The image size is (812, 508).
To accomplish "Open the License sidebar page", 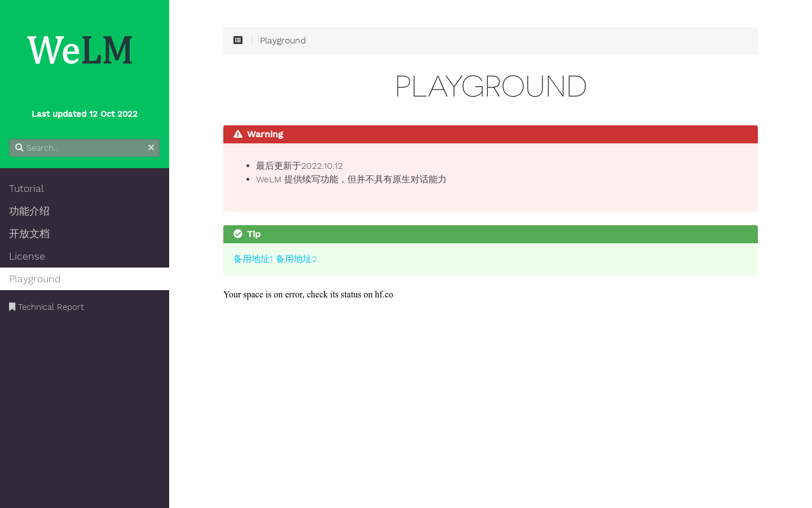I will click(85, 256).
